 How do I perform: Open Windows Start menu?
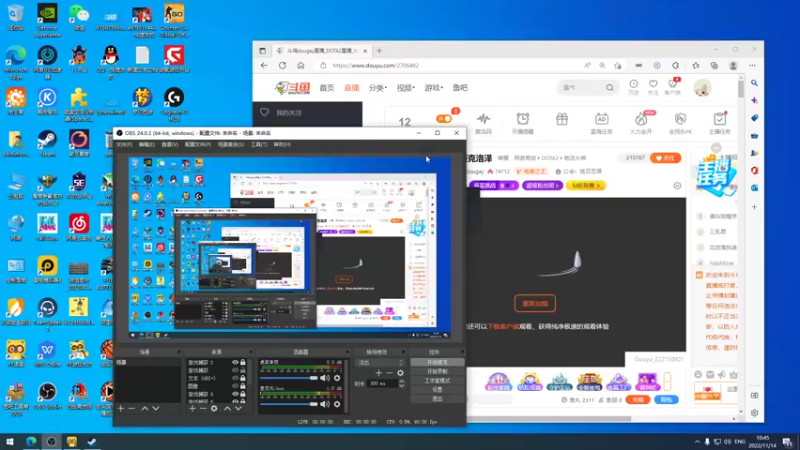10,442
